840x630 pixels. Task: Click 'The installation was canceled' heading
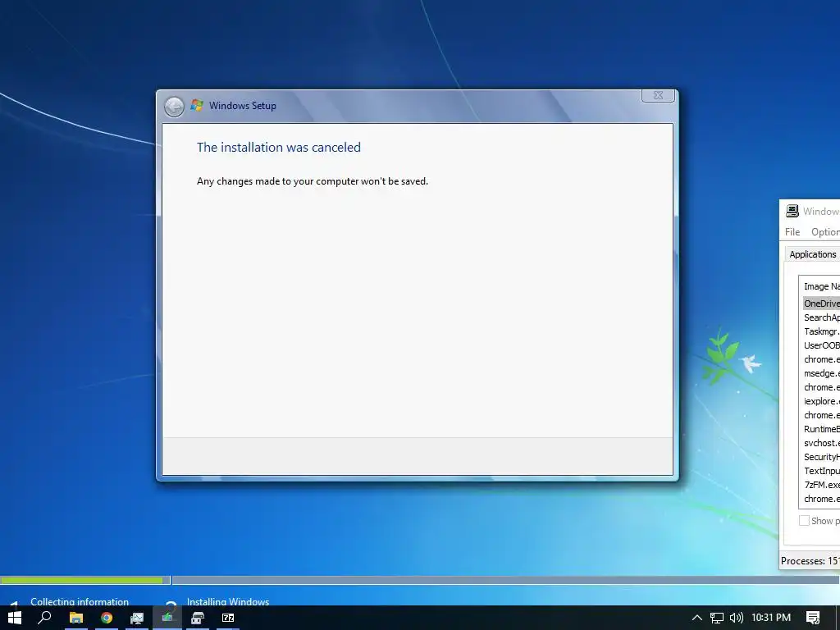pos(279,148)
